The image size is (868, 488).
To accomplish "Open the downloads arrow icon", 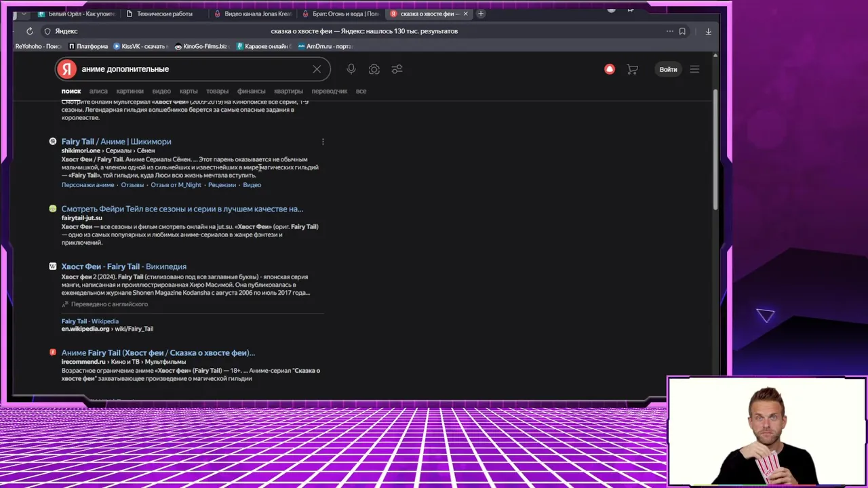I will (x=708, y=31).
